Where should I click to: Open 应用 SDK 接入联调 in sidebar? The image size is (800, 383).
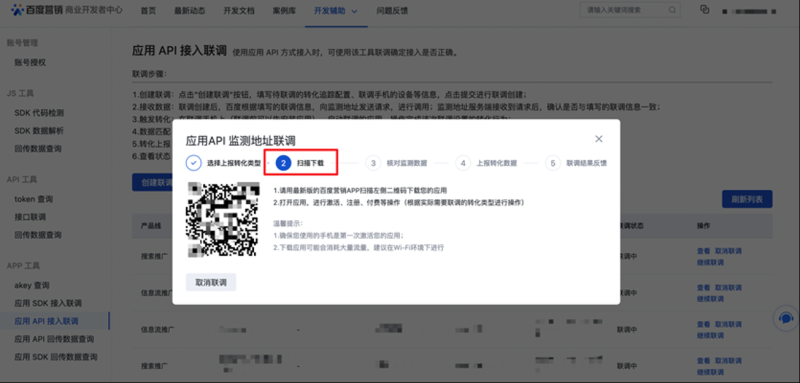pos(48,303)
